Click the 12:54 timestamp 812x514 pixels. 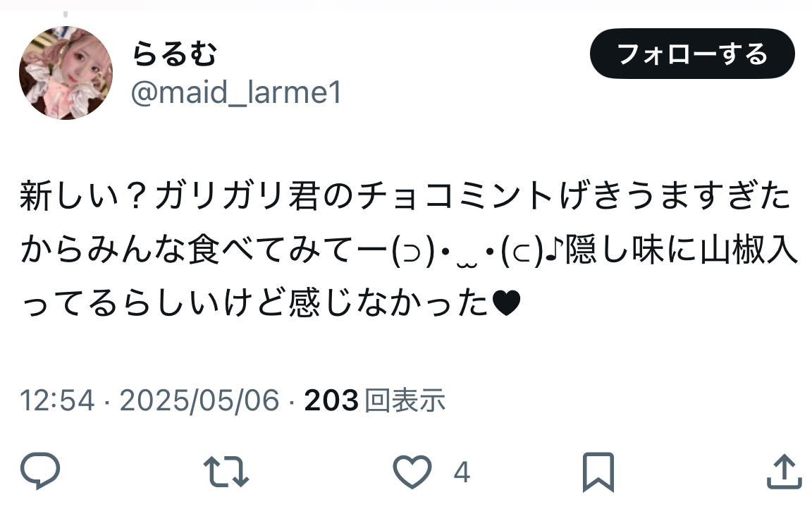click(58, 400)
